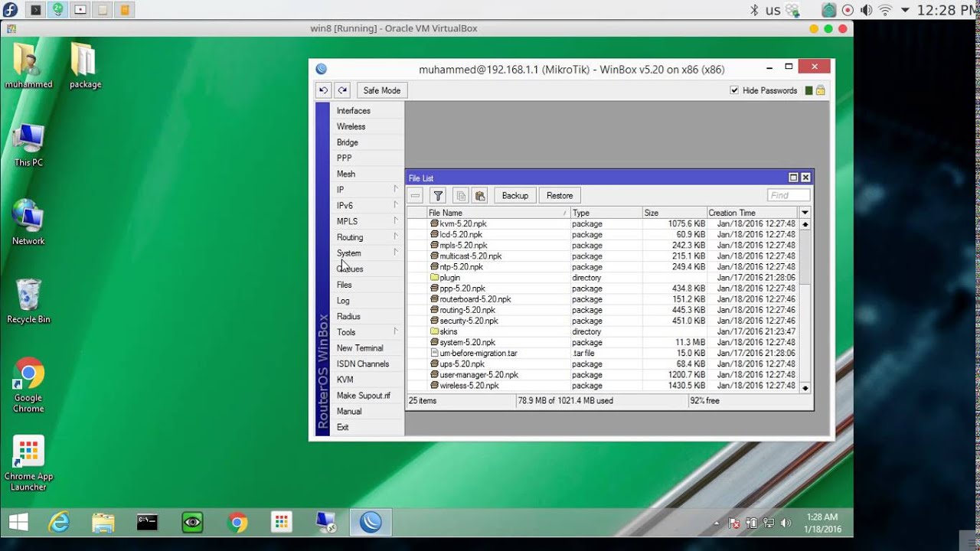
Task: Select the This PC desktop icon
Action: point(28,145)
